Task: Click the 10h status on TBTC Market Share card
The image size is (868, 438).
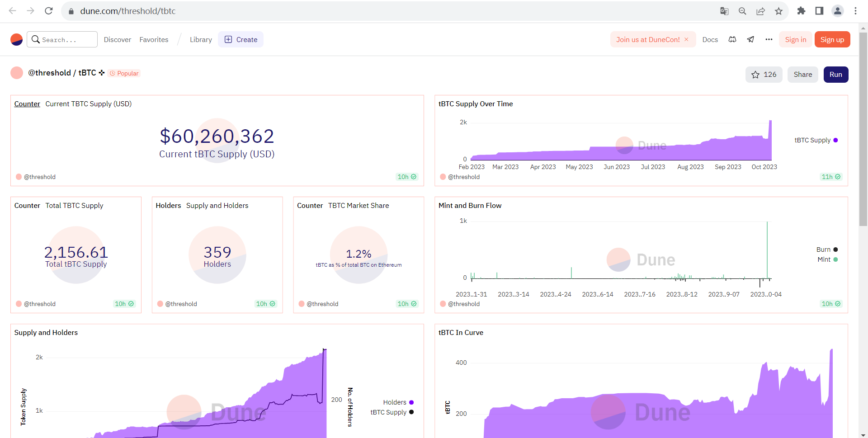Action: (407, 304)
